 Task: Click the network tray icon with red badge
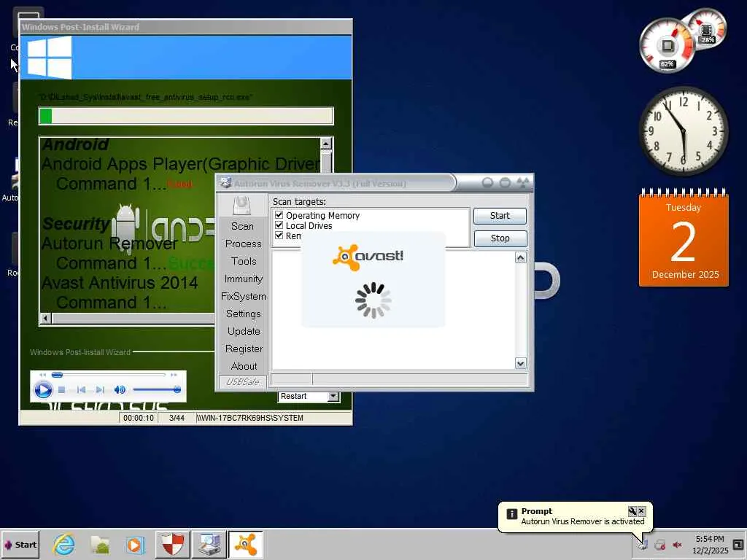[x=659, y=544]
